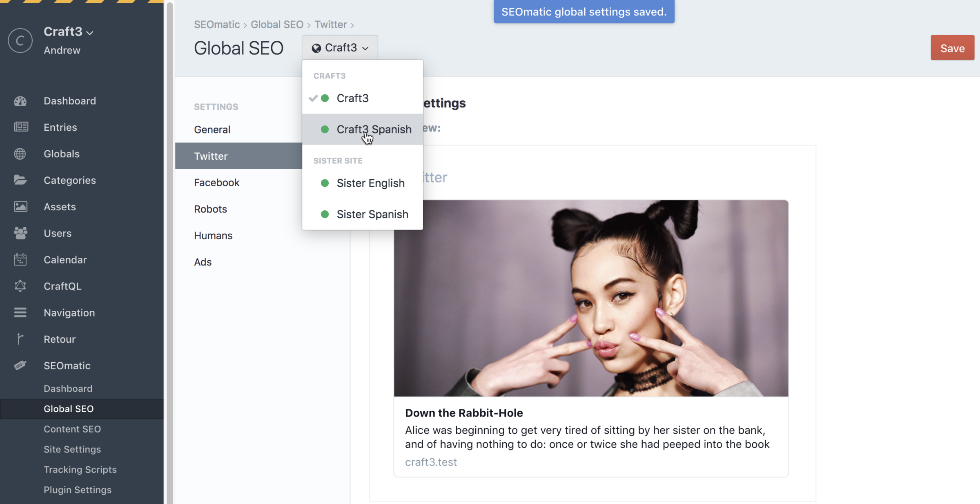Switch to the Facebook settings tab
This screenshot has width=980, height=504.
click(x=217, y=183)
